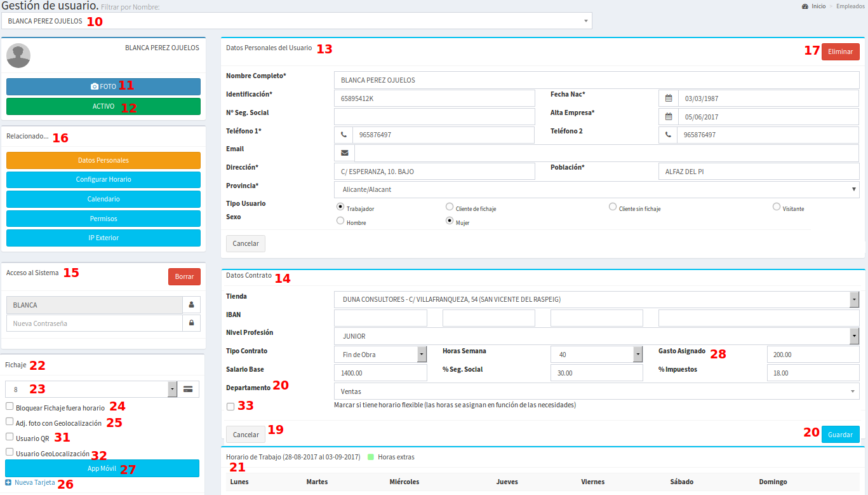Screen dimensions: 868x495
Task: Check Adj. foto con Geolocalización
Action: point(10,421)
